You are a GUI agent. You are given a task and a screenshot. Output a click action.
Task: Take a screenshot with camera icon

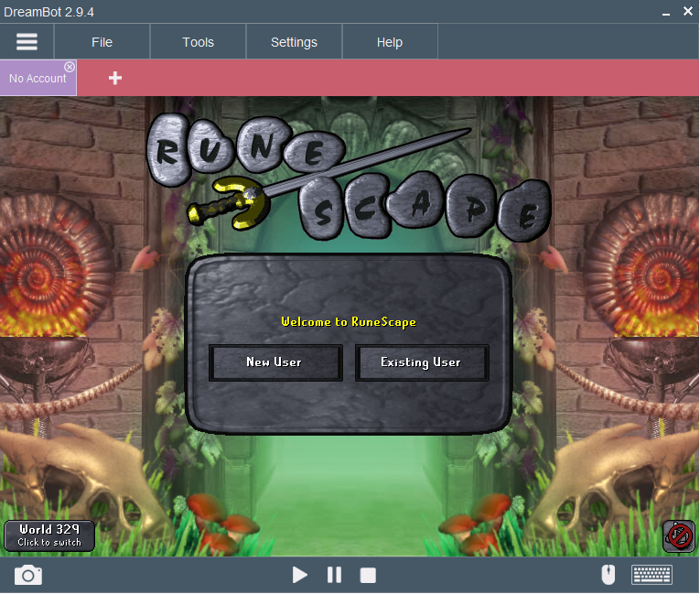point(28,575)
